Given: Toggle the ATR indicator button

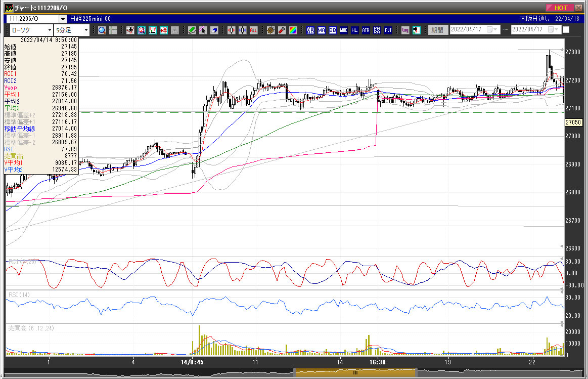Looking at the screenshot, I should pos(366,30).
